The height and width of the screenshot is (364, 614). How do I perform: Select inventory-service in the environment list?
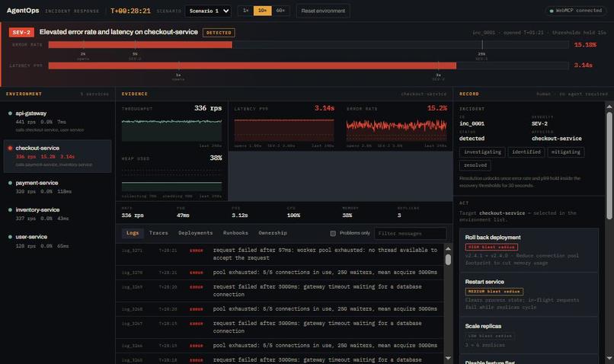pos(58,214)
